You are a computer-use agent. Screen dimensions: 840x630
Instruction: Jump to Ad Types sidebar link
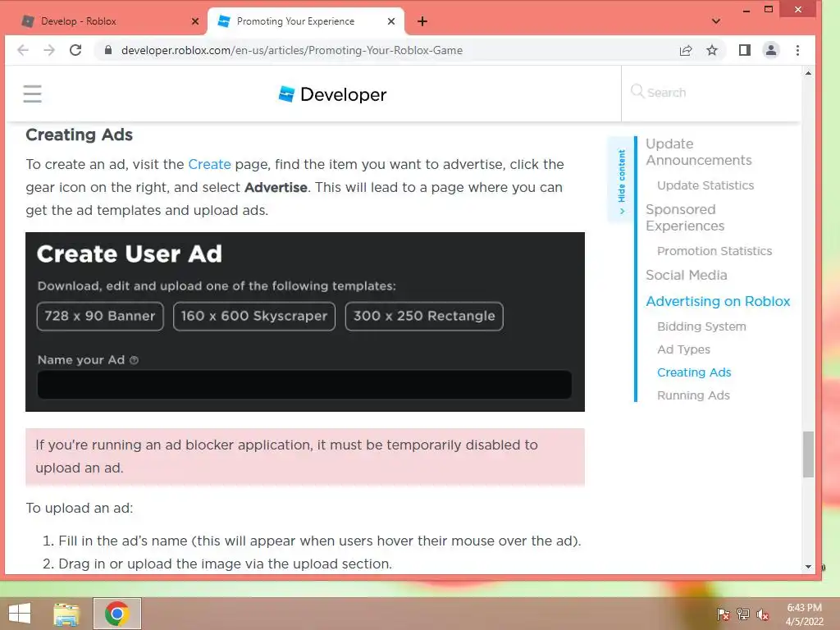point(683,349)
